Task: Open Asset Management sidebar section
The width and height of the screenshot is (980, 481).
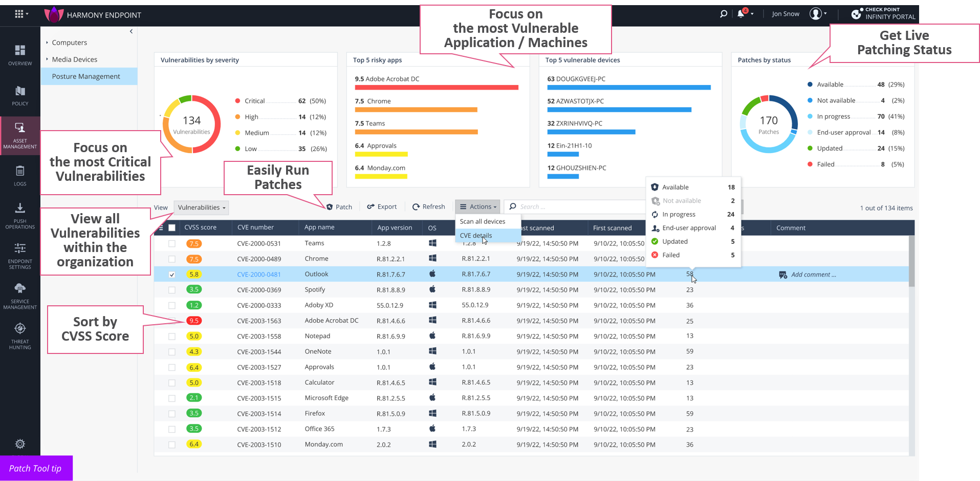Action: (20, 136)
